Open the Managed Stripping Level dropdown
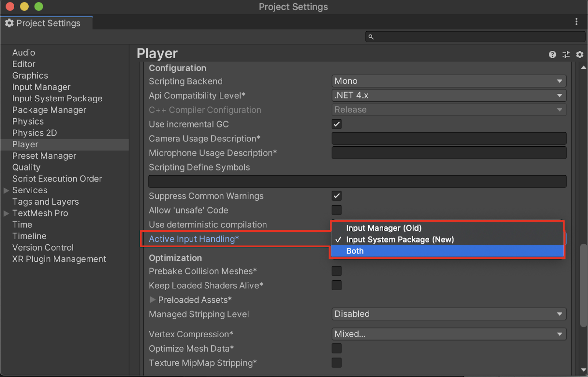The height and width of the screenshot is (377, 588). (448, 314)
